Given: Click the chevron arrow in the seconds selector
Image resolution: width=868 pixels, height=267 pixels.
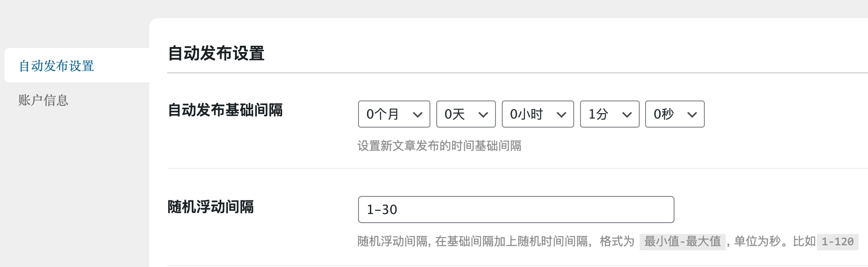Looking at the screenshot, I should pos(692,115).
